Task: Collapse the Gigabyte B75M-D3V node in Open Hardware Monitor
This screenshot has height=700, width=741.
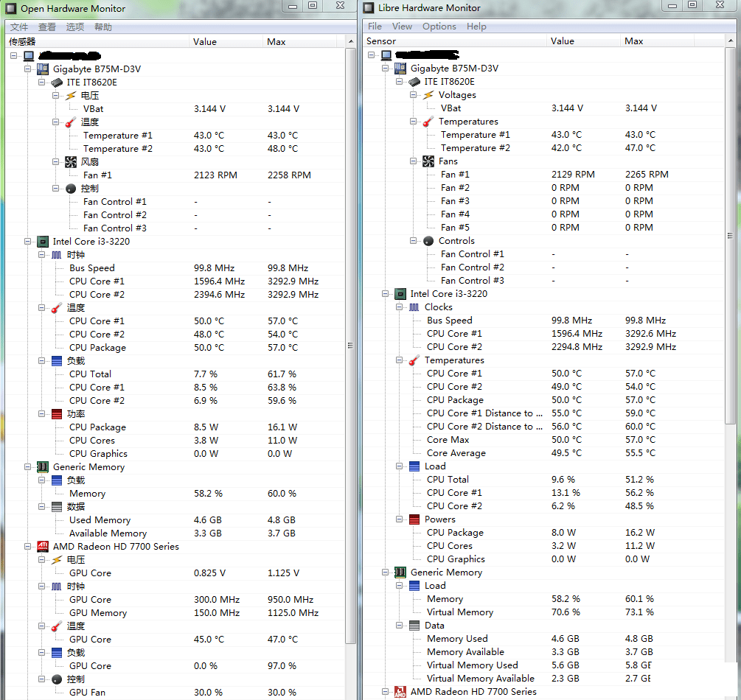Action: 27,69
